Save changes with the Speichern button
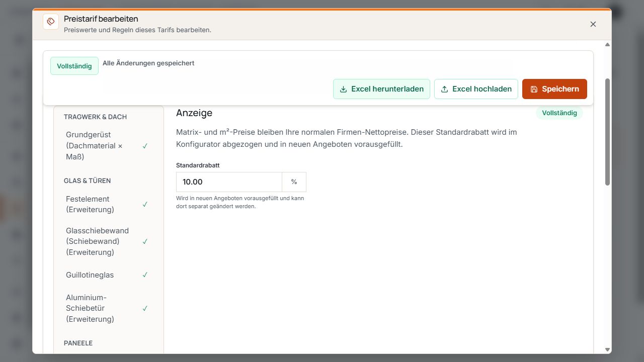Image resolution: width=644 pixels, height=362 pixels. pyautogui.click(x=554, y=89)
